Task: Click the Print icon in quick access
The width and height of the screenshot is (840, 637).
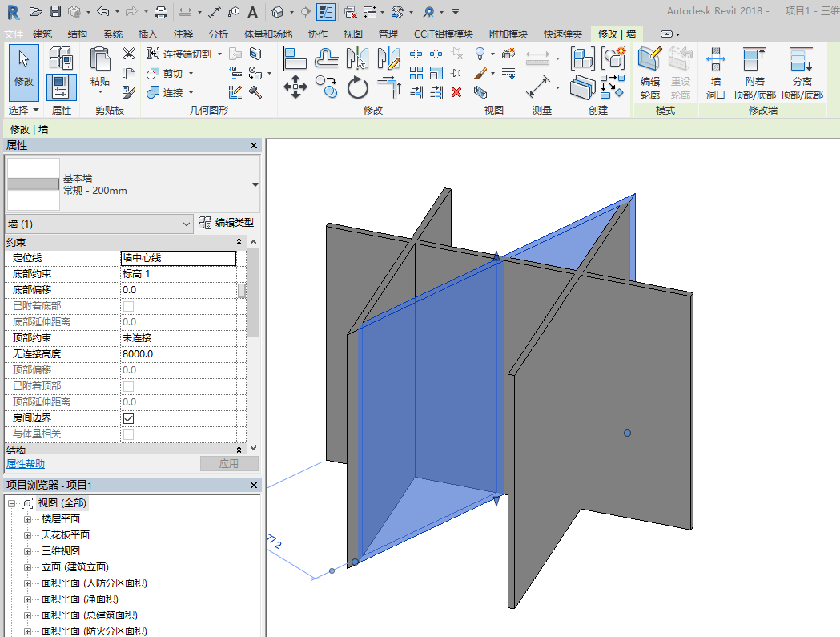Action: [161, 12]
